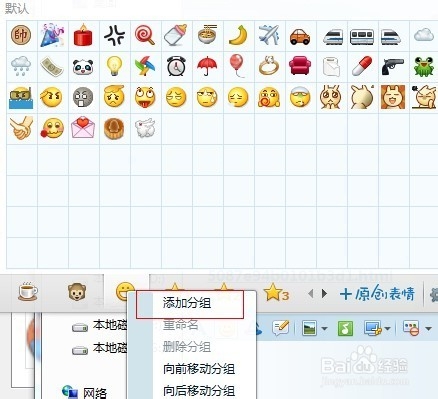The image size is (438, 399).
Task: Choose the red umbrella emoticon
Action: coord(207,66)
